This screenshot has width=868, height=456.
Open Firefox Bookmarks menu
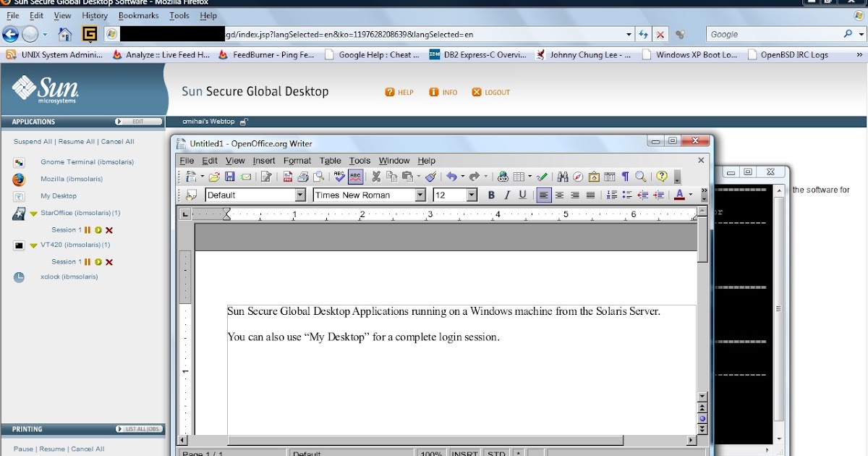(138, 15)
